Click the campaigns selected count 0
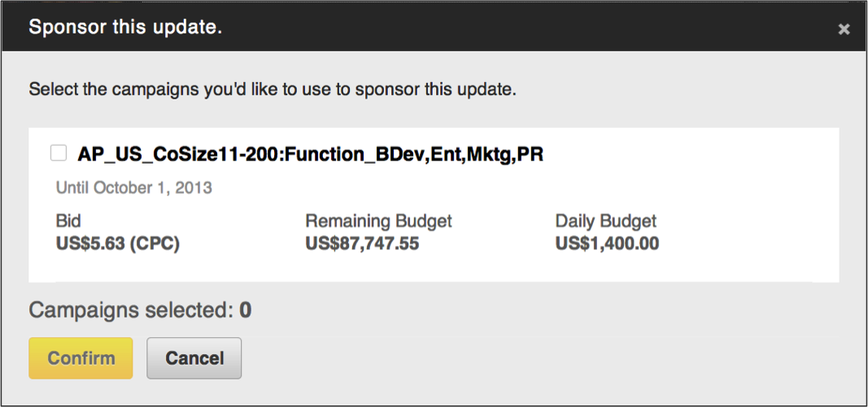 pos(246,310)
